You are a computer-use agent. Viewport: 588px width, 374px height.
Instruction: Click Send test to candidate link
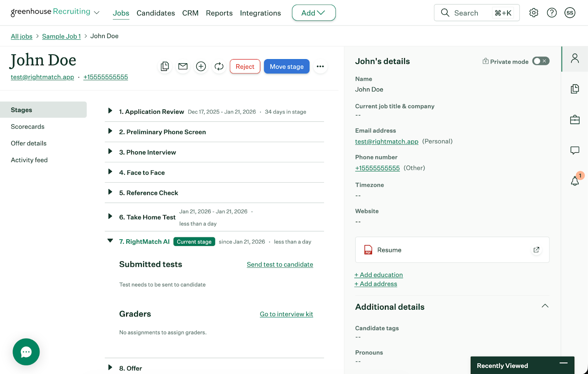point(280,265)
